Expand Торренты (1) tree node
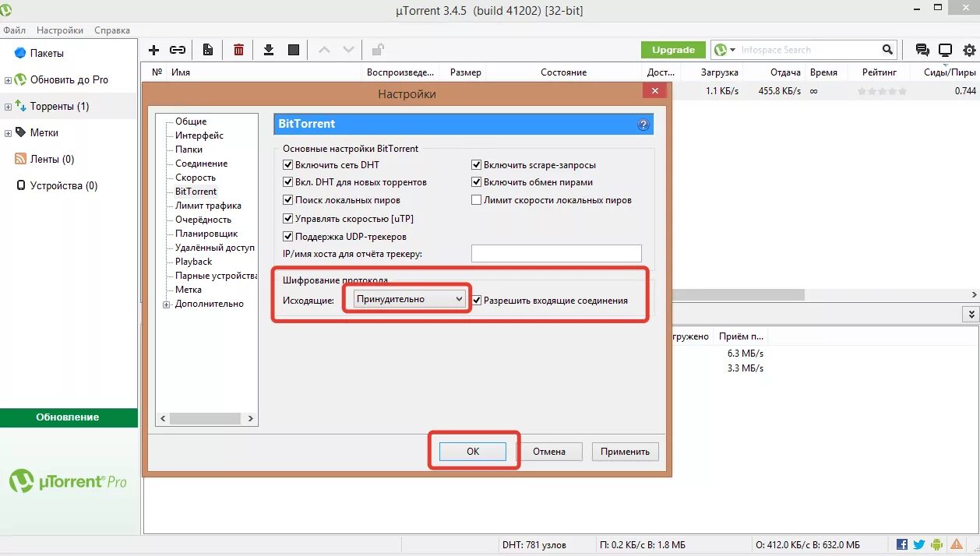This screenshot has width=980, height=556. click(8, 107)
